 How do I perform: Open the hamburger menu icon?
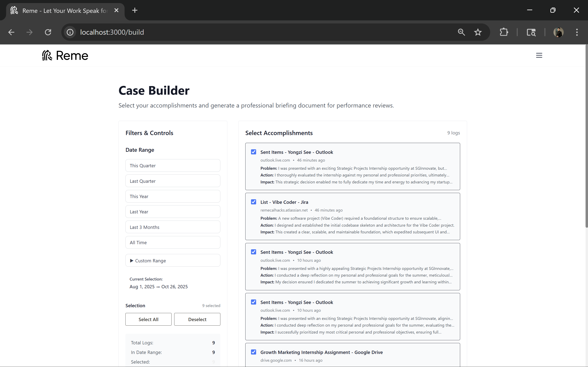(539, 55)
